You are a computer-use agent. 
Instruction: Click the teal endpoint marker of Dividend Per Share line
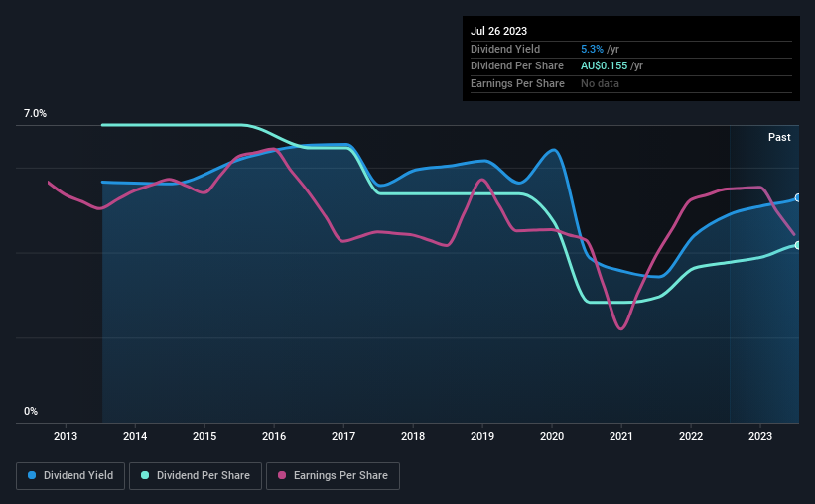[798, 245]
